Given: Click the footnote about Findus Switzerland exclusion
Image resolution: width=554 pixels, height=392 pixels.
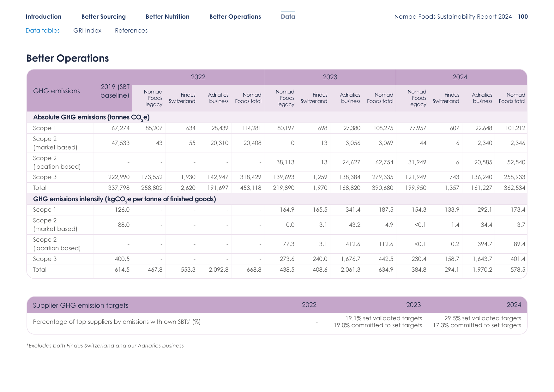Looking at the screenshot, I should 105,346.
